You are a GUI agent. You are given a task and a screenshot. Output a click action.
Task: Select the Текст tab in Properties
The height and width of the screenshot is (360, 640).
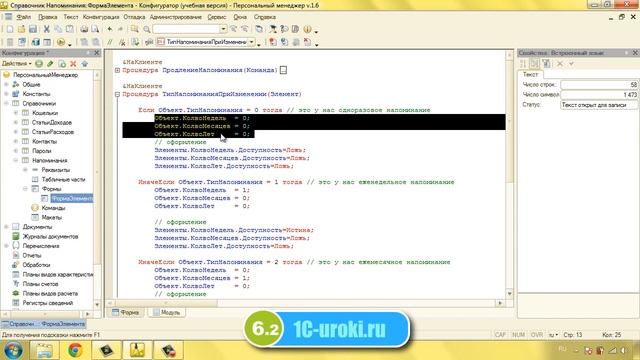(530, 74)
